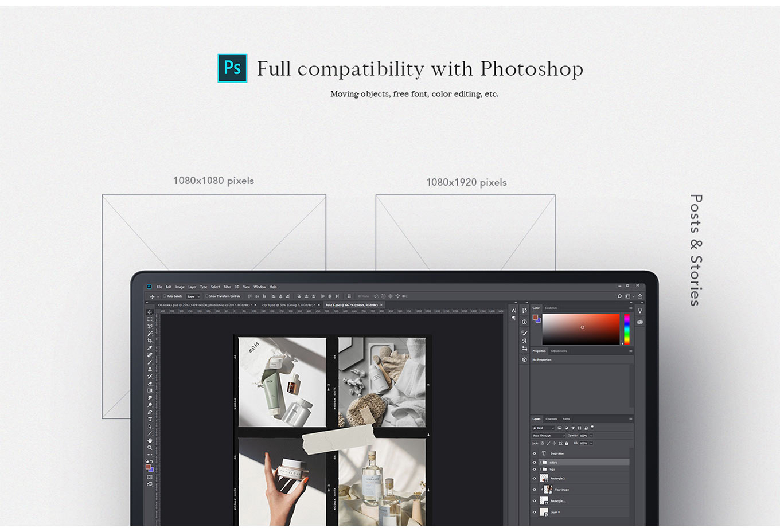Open the Character panel icon
780x532 pixels.
click(x=514, y=310)
